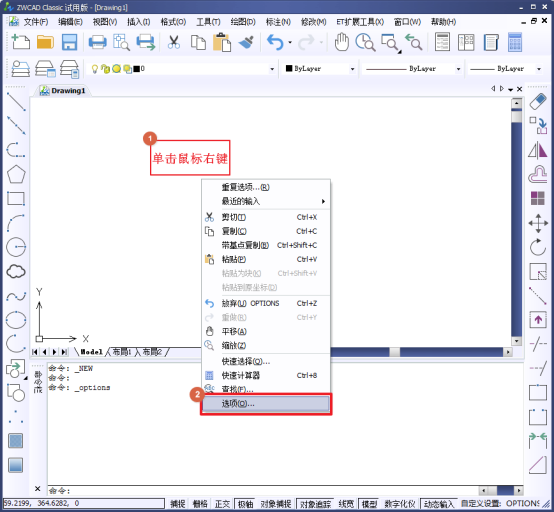Screen dimensions: 554x512
Task: Click the Zoom Previous icon
Action: (413, 42)
